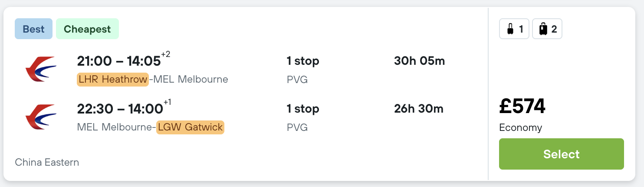Click the 22:30 – 14:00 return flight time

coord(120,109)
